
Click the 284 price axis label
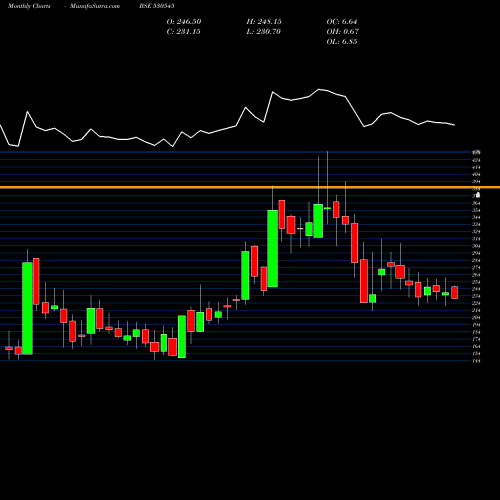[x=476, y=260]
